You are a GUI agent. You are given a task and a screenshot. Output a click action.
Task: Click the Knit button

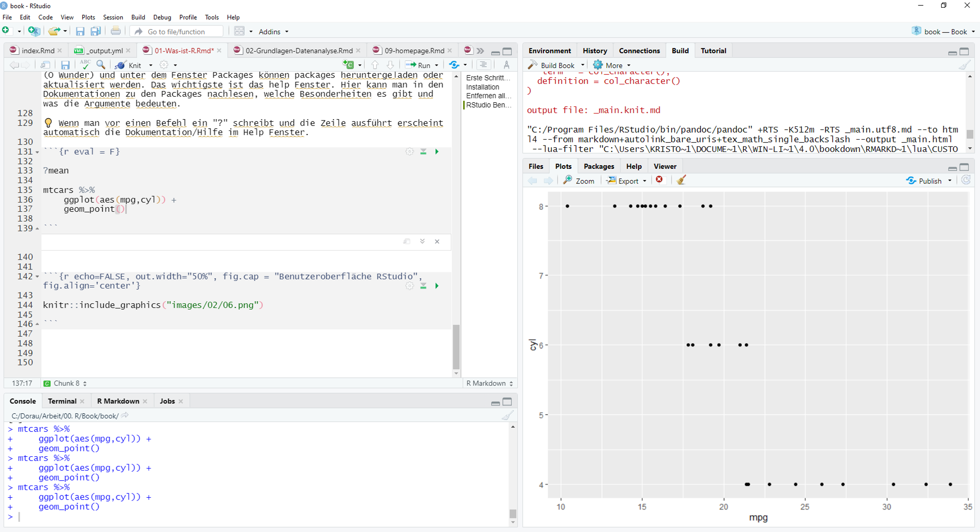[x=129, y=65]
